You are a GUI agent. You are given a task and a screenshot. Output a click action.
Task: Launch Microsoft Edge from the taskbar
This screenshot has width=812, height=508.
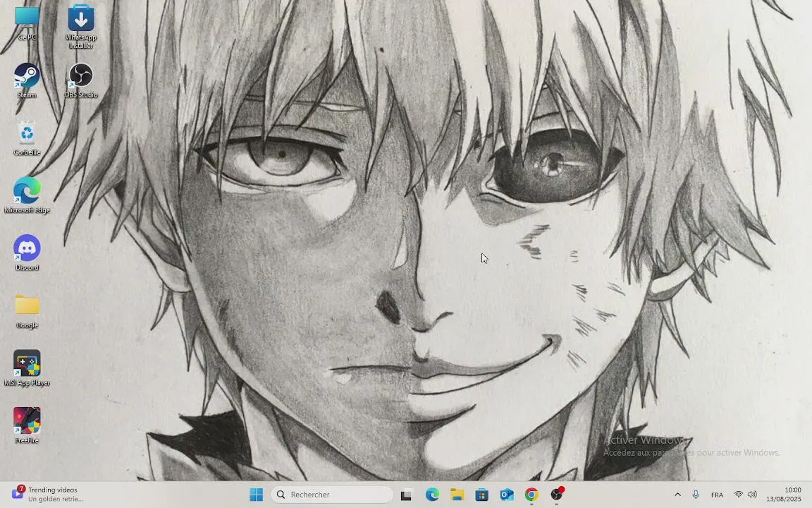tap(432, 495)
